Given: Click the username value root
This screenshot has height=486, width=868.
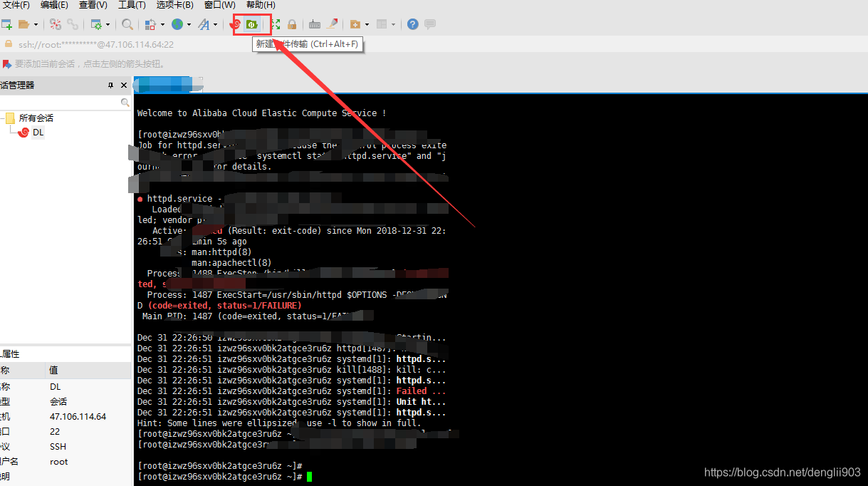Looking at the screenshot, I should click(x=58, y=461).
